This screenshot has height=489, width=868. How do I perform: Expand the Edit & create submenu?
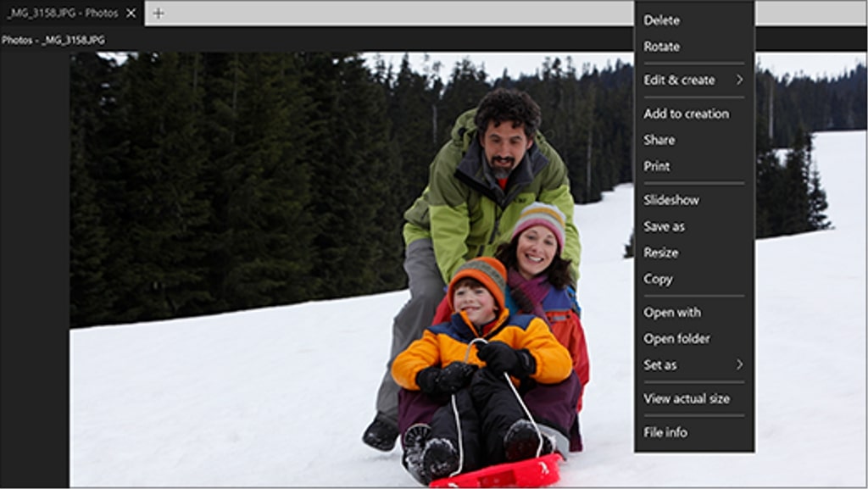(679, 80)
